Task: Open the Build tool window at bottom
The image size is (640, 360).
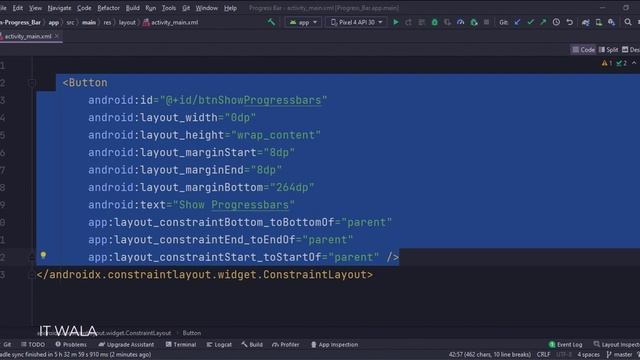Action: tap(252, 344)
